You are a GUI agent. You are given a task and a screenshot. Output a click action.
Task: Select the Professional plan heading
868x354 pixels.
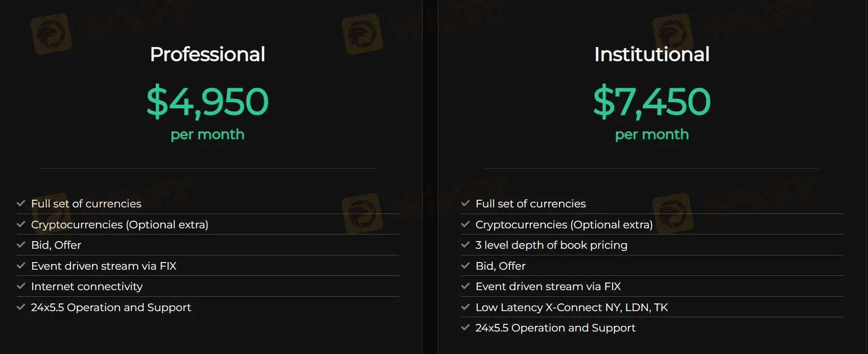[207, 54]
